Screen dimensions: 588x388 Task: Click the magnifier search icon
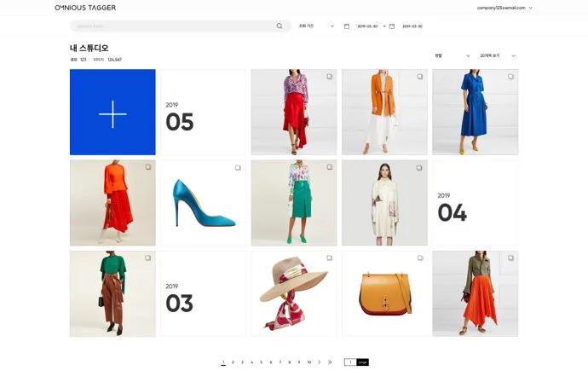(x=280, y=26)
